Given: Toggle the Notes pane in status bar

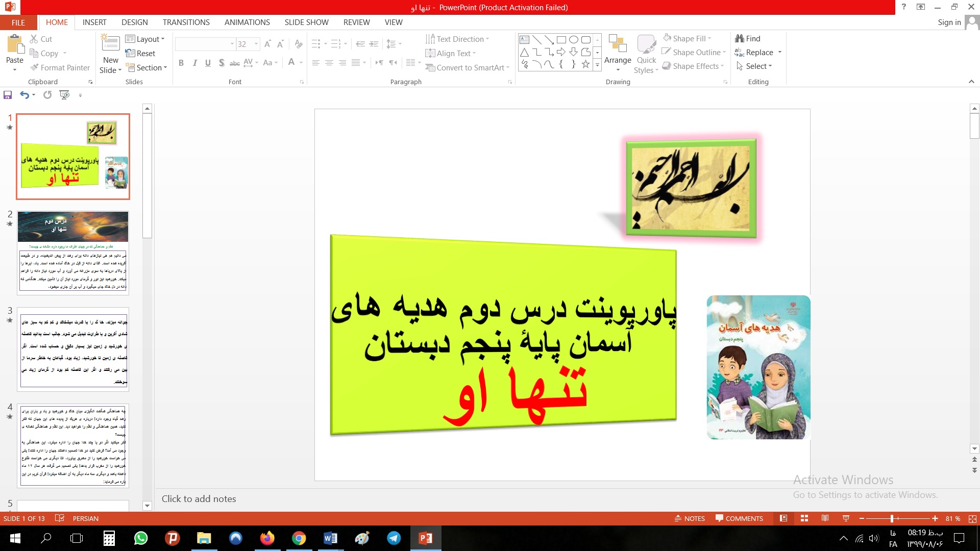Looking at the screenshot, I should tap(690, 518).
